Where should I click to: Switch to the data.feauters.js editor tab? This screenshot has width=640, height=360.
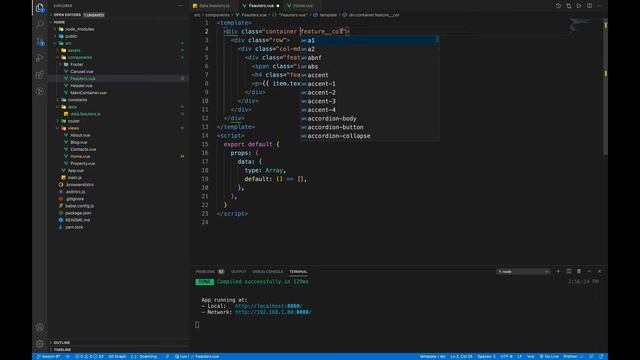tap(214, 6)
